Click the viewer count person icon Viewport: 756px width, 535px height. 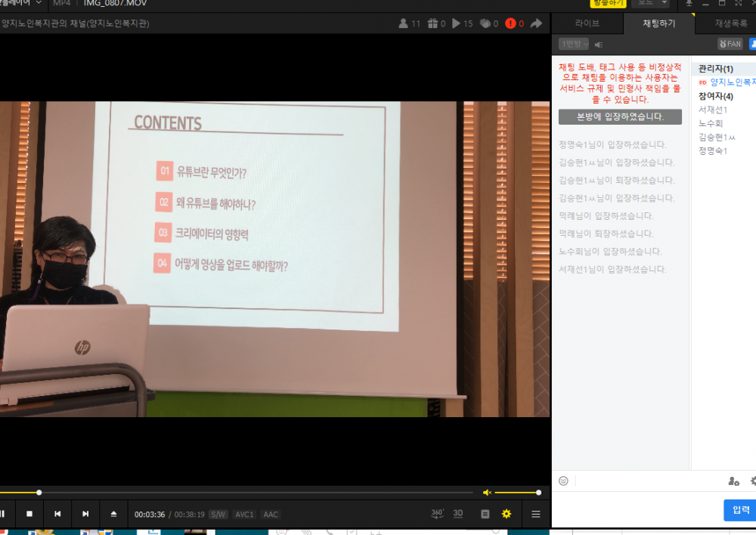click(x=403, y=23)
